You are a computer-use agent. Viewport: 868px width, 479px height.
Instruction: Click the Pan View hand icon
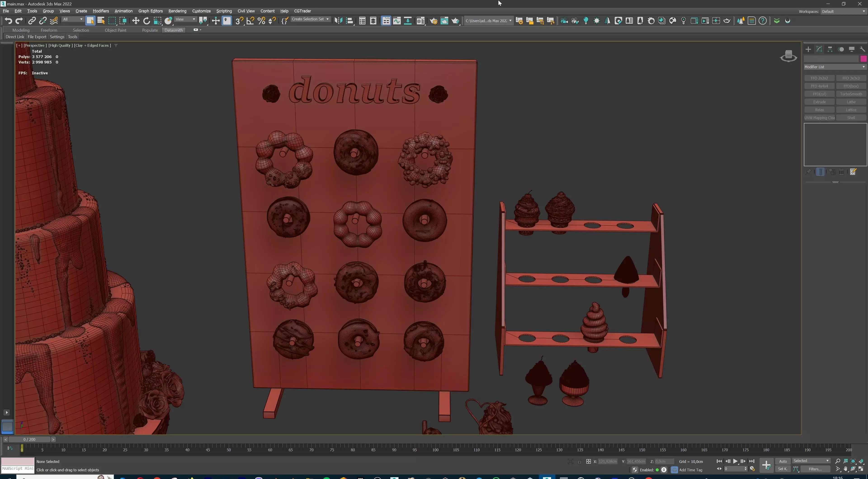pyautogui.click(x=845, y=469)
